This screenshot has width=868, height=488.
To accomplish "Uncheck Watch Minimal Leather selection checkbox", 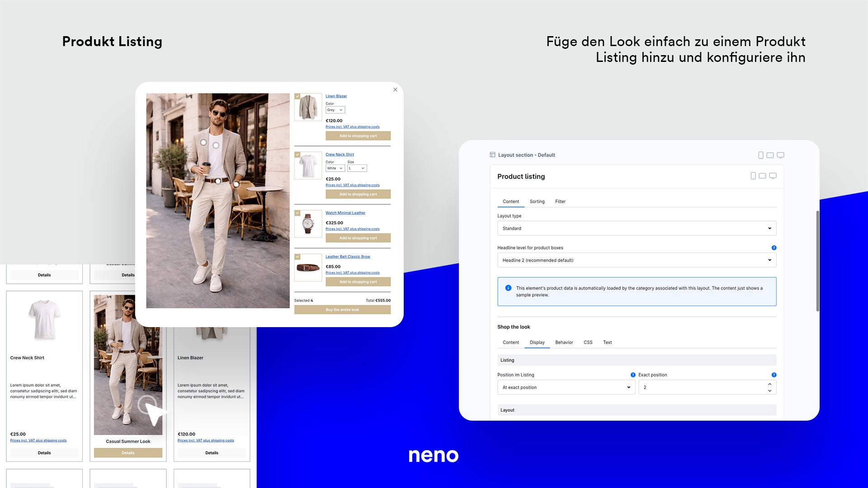I will 297,213.
